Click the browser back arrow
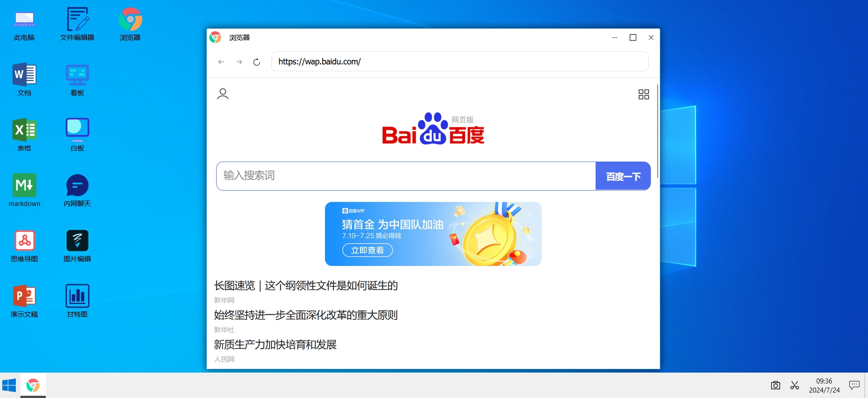The height and width of the screenshot is (398, 868). [x=221, y=62]
